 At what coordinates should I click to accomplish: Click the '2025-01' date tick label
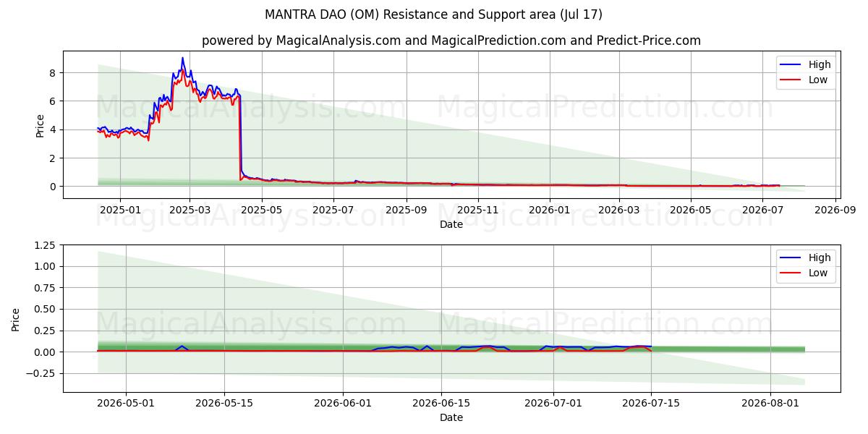point(119,210)
